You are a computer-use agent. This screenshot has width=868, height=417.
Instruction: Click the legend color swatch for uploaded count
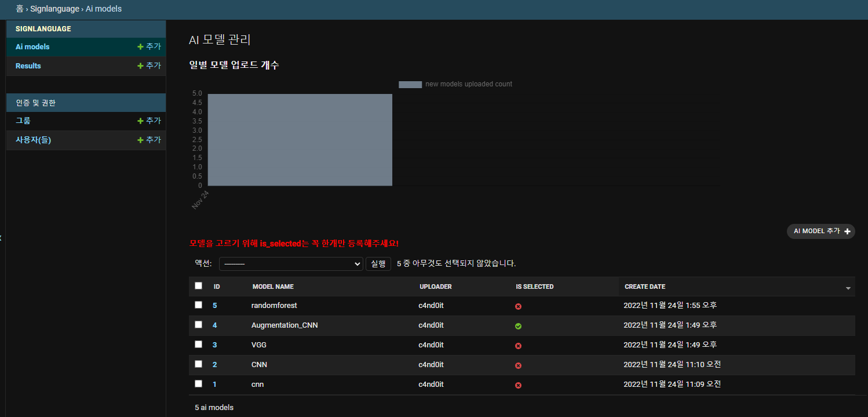pos(410,84)
